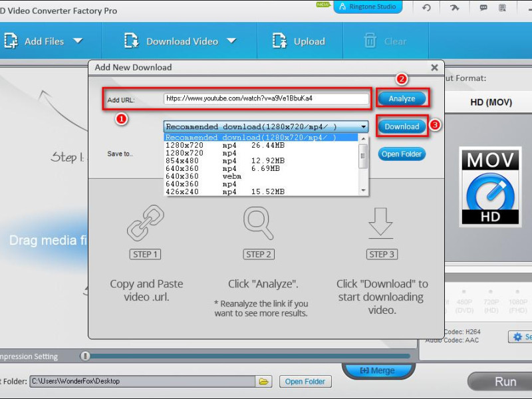Click the HD (MOV) format header
532x399 pixels.
[x=491, y=102]
